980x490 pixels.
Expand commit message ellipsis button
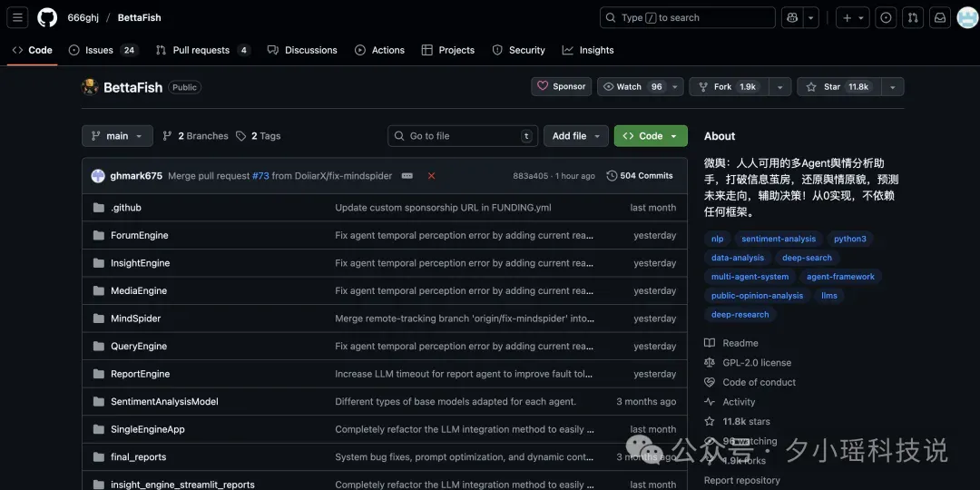click(407, 176)
